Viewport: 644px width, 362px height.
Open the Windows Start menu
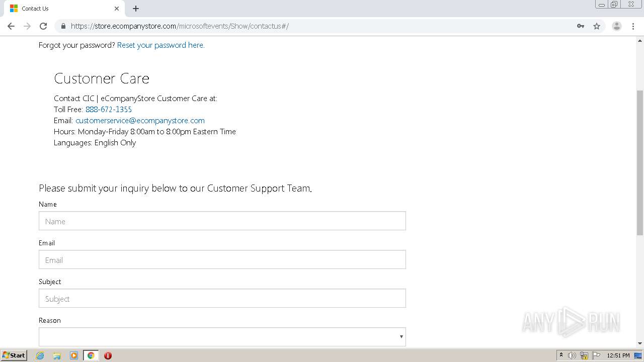14,355
